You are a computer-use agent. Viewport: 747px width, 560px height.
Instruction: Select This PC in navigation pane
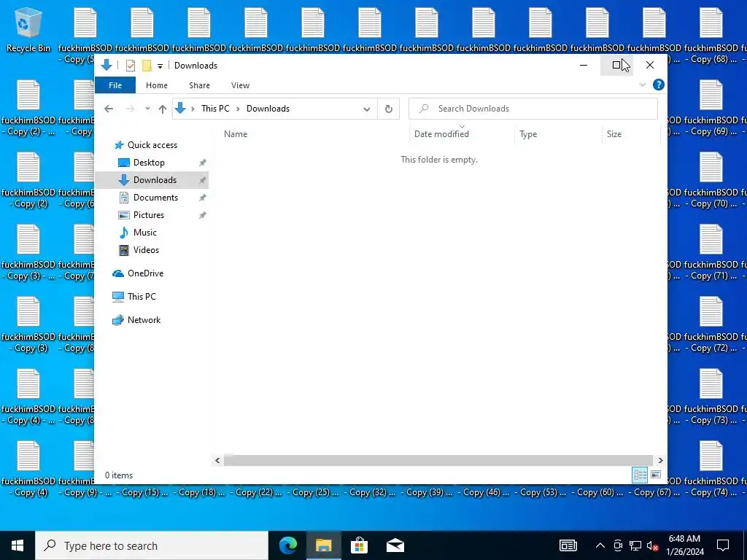point(142,296)
